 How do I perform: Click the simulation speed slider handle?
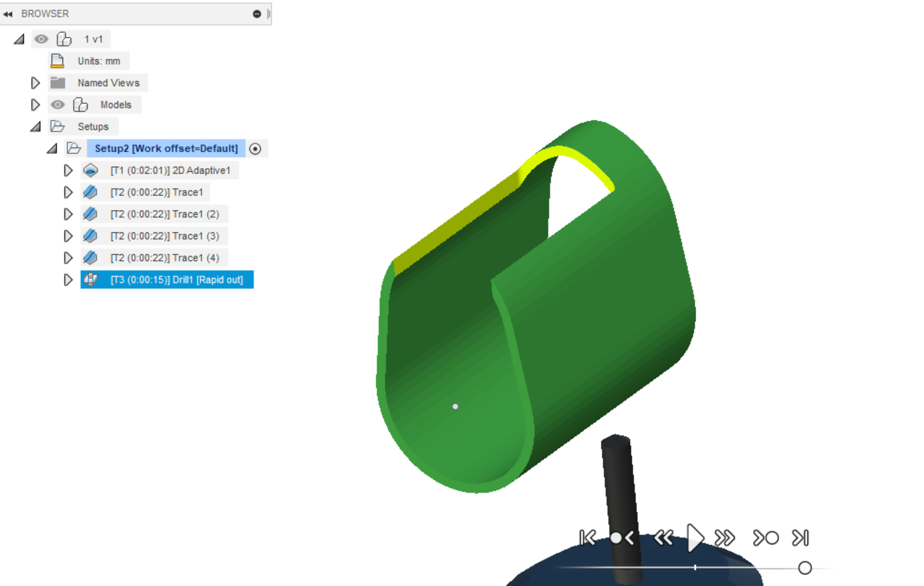tap(805, 569)
